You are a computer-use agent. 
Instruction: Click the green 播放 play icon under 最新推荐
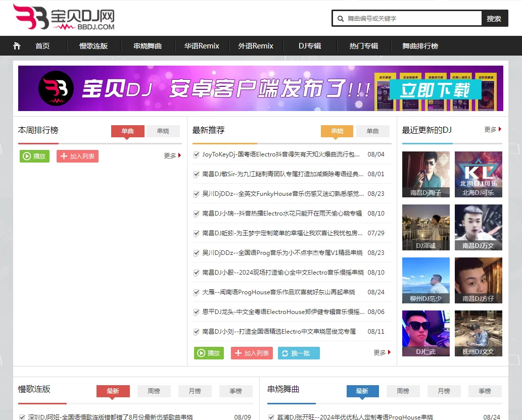[x=201, y=353]
